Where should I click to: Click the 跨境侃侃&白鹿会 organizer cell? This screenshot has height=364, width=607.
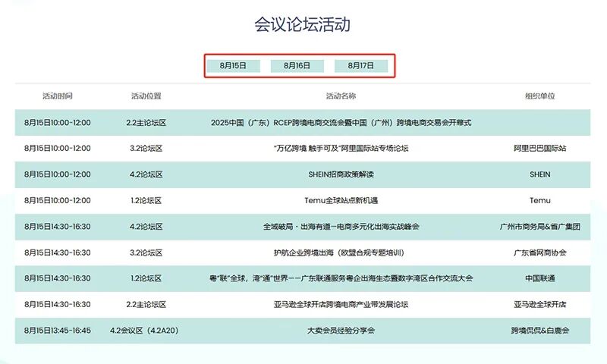coord(540,331)
